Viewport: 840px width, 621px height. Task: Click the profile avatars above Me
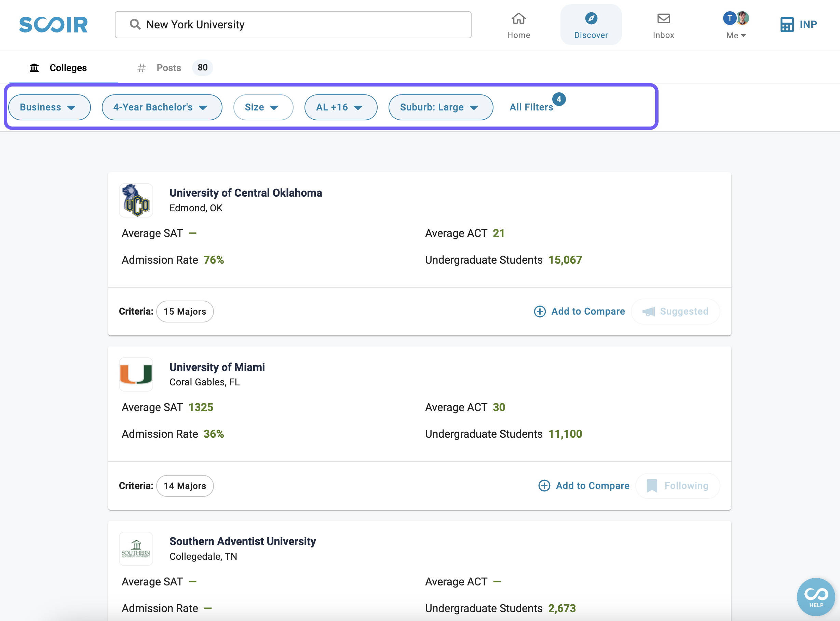click(x=736, y=18)
